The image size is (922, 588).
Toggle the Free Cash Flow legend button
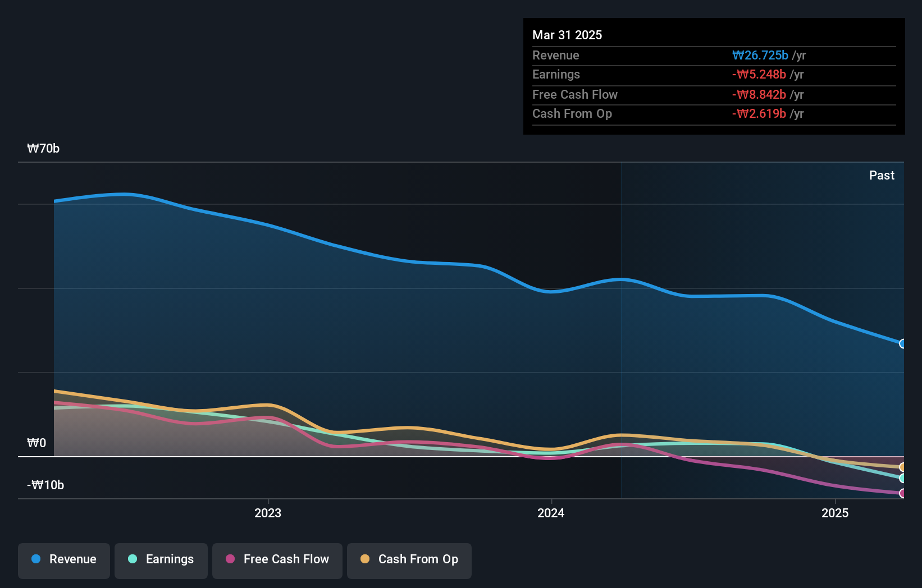277,561
